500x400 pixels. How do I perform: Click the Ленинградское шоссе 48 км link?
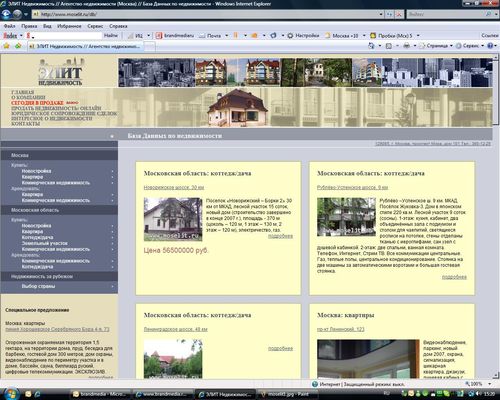click(x=175, y=329)
